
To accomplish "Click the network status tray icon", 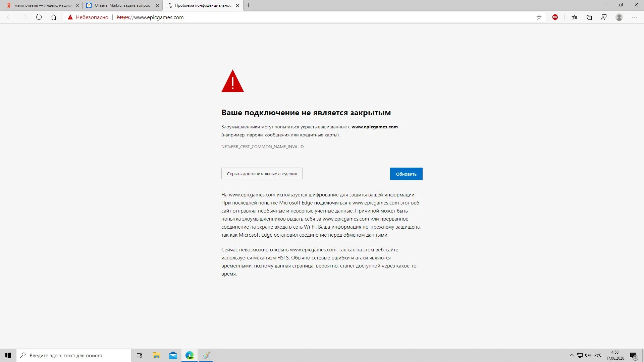I will 580,355.
